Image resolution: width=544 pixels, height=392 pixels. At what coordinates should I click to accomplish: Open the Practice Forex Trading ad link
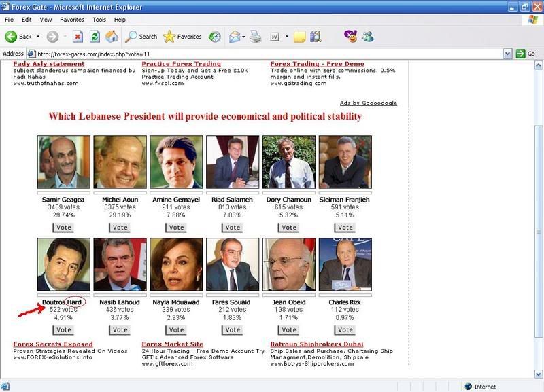click(x=181, y=64)
